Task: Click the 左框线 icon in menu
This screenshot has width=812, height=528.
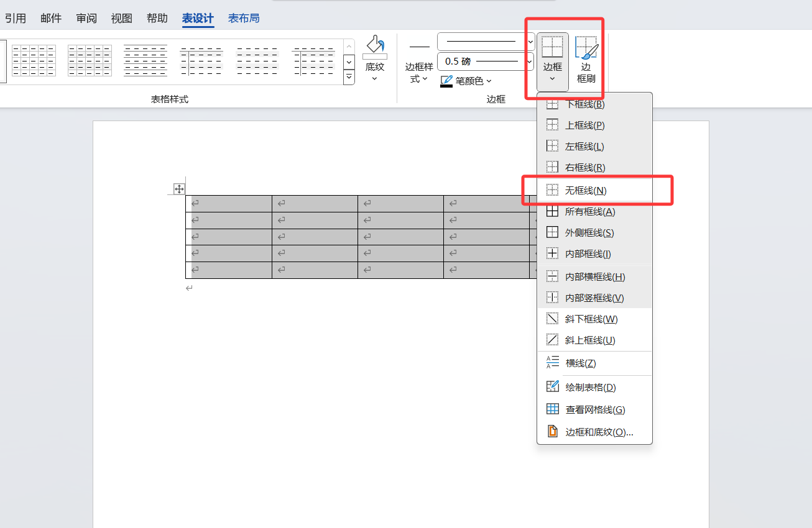Action: coord(552,147)
